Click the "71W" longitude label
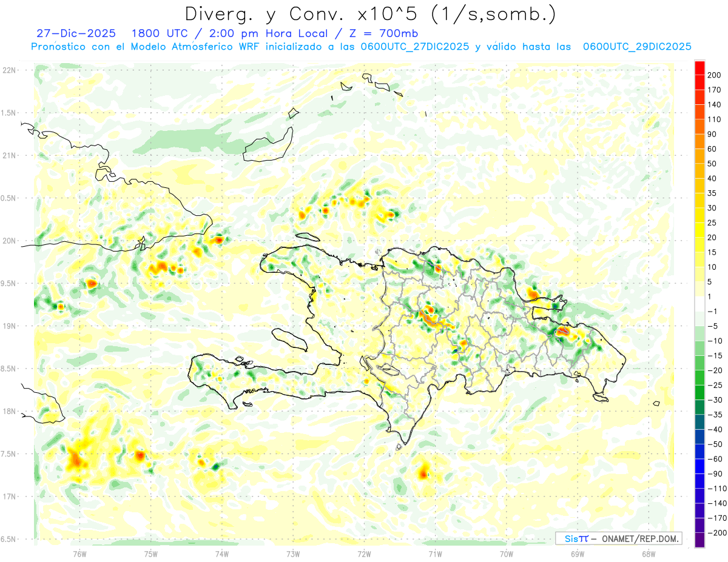Screen dimensions: 728x562 click(x=435, y=553)
